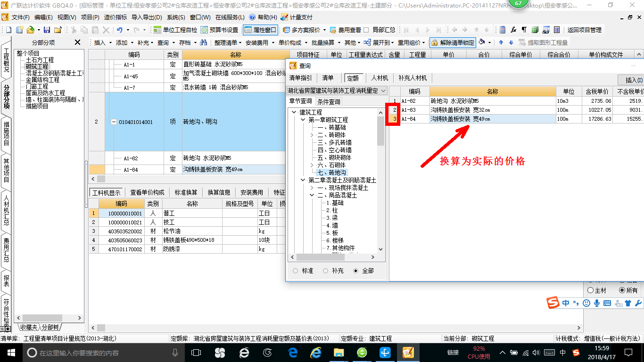This screenshot has height=362, width=644.
Task: Open the 插入 dropdown menu
Action: point(103,42)
